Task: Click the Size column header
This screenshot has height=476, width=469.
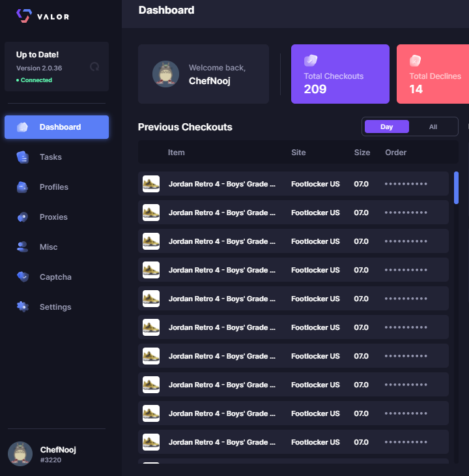Action: pos(362,153)
